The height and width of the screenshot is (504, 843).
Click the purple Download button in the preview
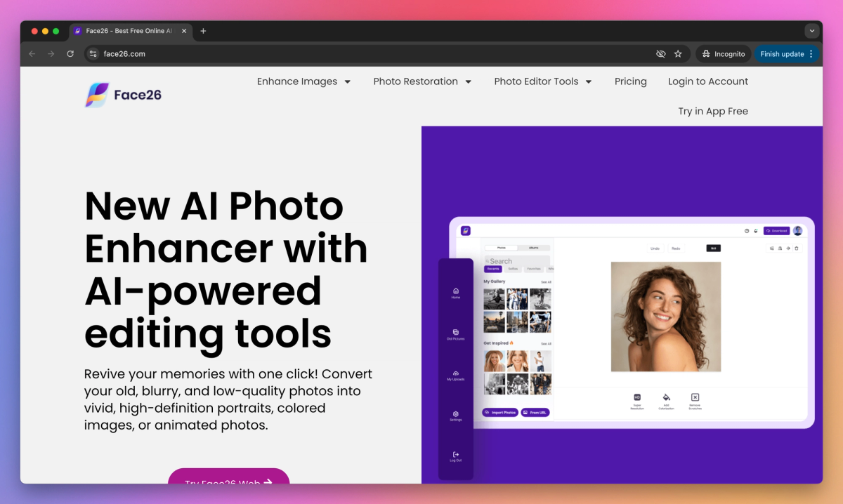[x=776, y=230]
